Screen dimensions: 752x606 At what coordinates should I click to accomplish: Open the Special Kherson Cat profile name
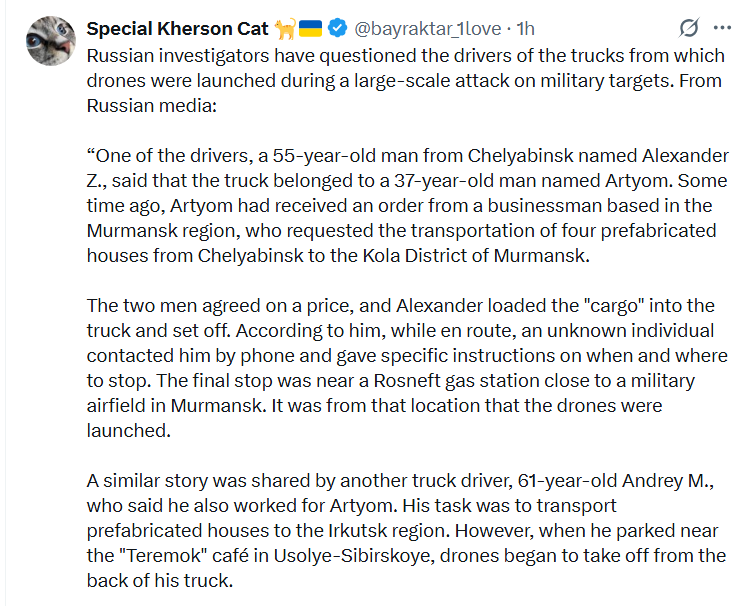point(177,29)
